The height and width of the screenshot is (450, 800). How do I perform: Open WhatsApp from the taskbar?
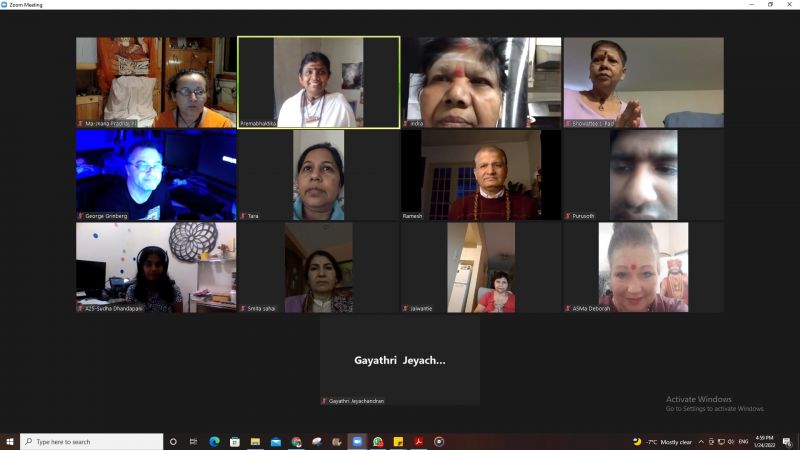click(378, 441)
